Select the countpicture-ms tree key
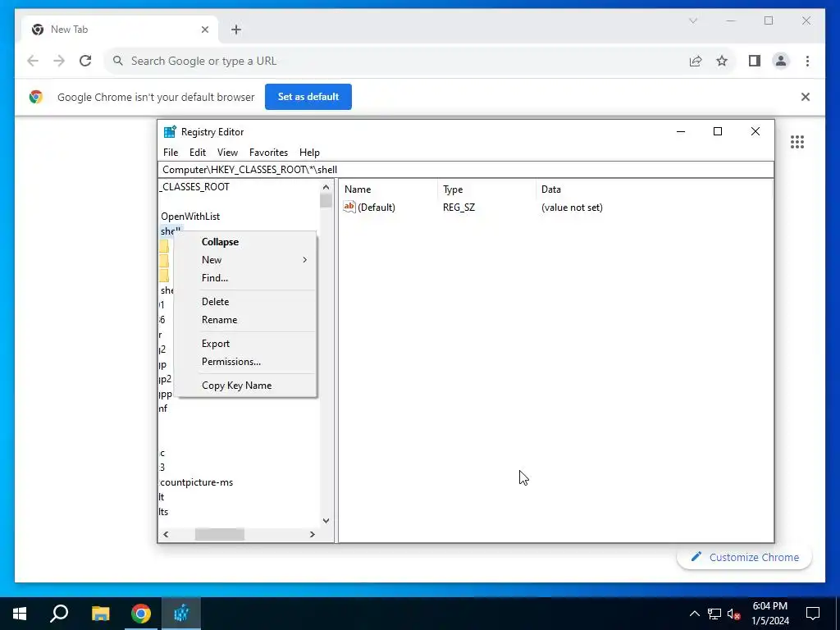 [196, 482]
